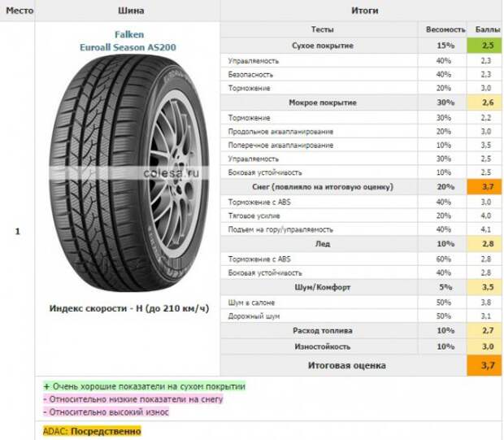Select the Место column header
Screen dimensions: 504x440
(x=16, y=11)
